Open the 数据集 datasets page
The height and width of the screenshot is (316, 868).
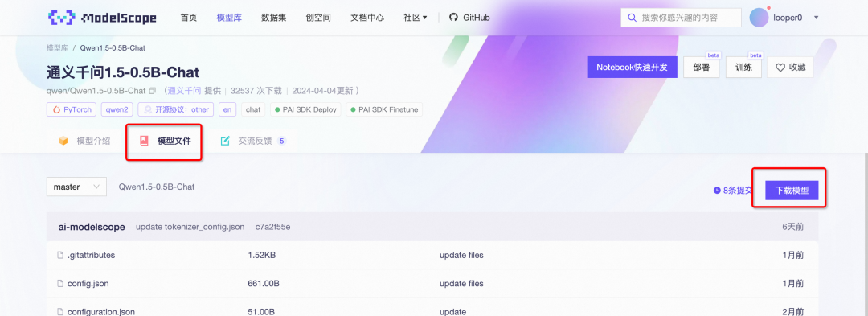[274, 18]
